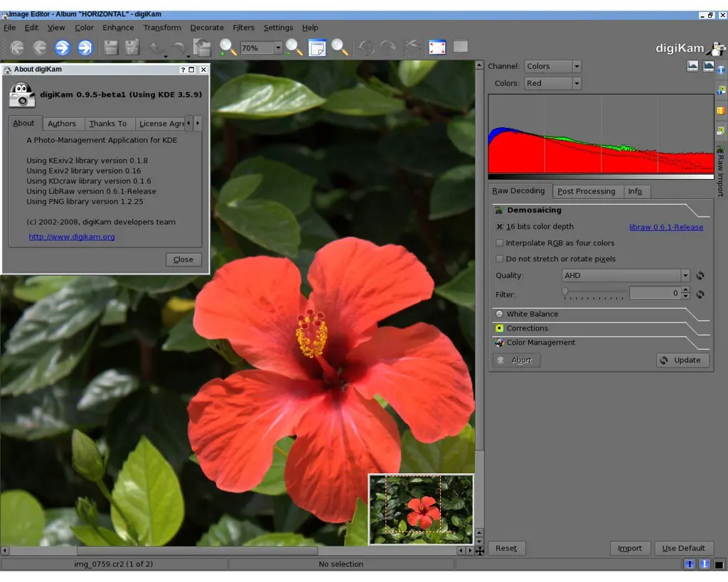Image resolution: width=728 pixels, height=582 pixels.
Task: Open the Transform menu
Action: click(x=162, y=28)
